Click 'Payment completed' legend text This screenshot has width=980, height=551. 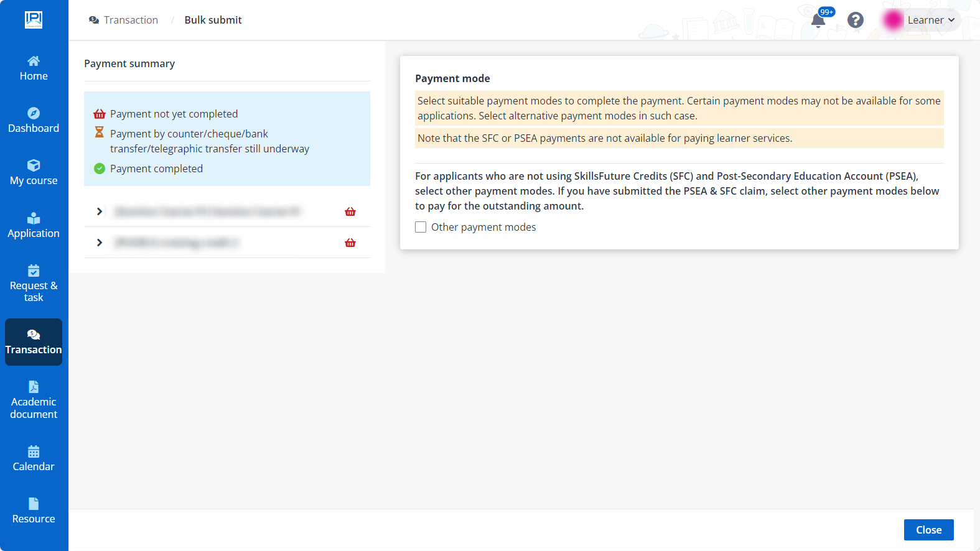pyautogui.click(x=156, y=169)
